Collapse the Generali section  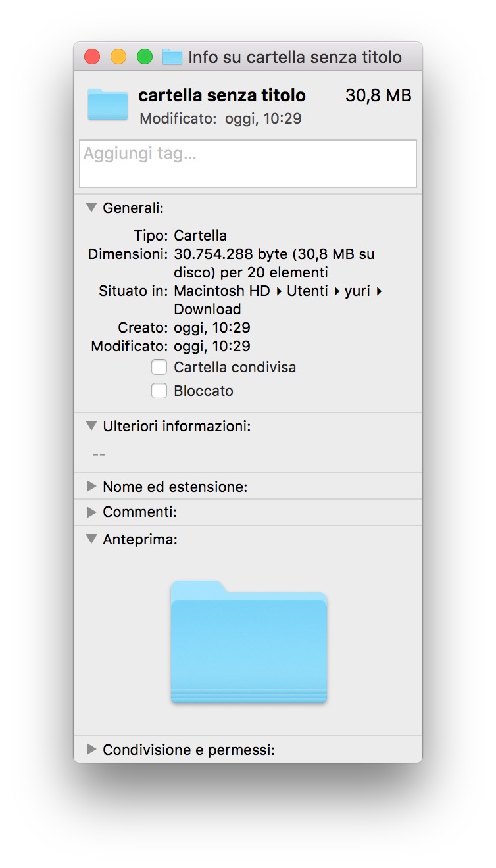91,208
